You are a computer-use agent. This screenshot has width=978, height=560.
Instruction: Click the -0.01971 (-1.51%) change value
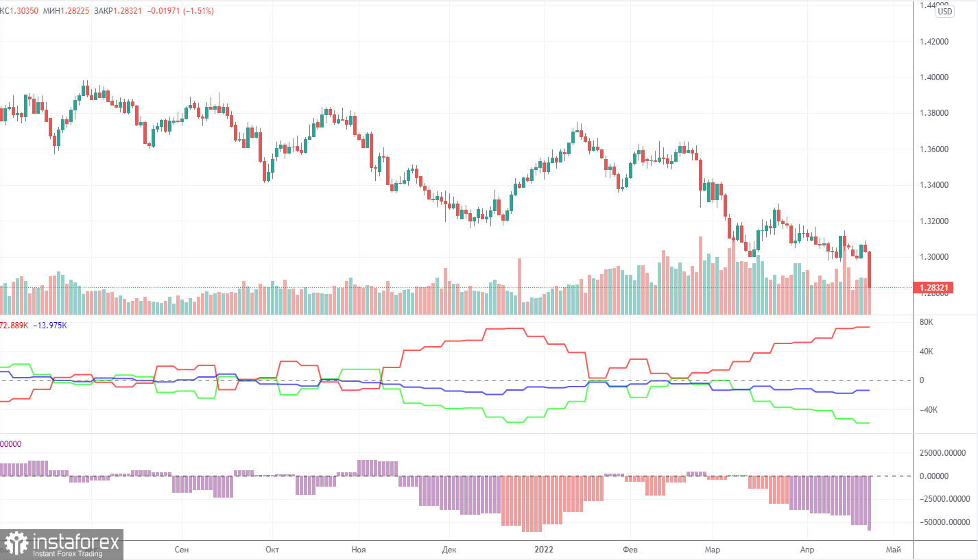(x=181, y=11)
